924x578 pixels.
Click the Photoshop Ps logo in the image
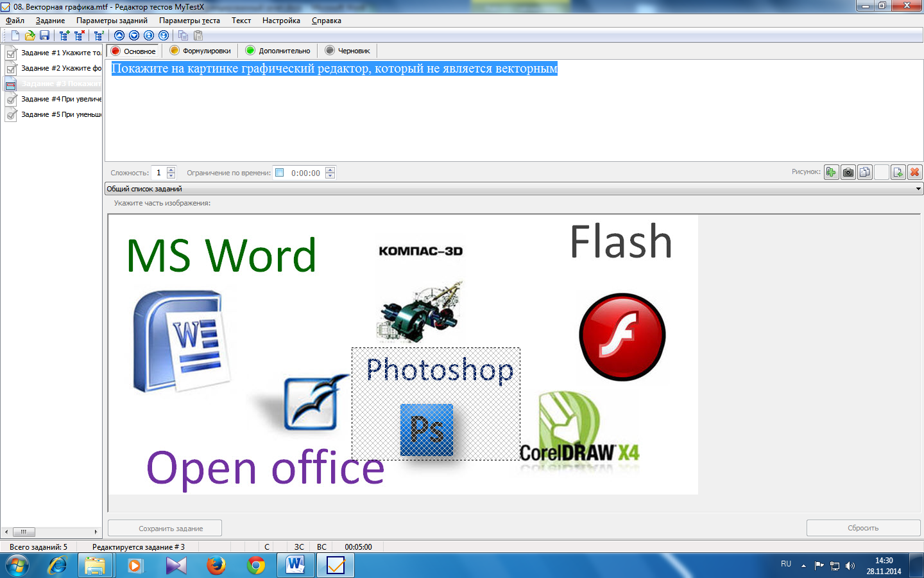pos(427,430)
